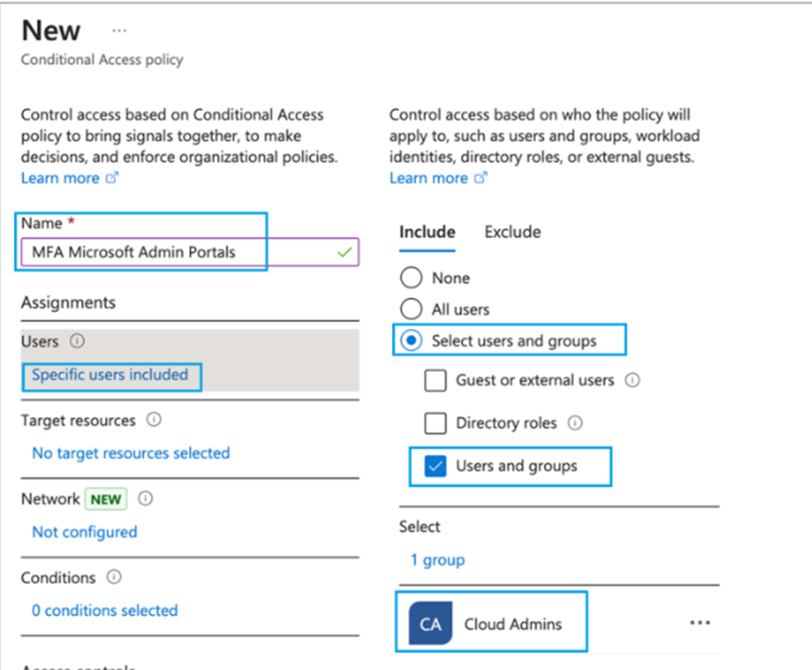Switch to the Include tab
The image size is (812, 670).
(427, 232)
